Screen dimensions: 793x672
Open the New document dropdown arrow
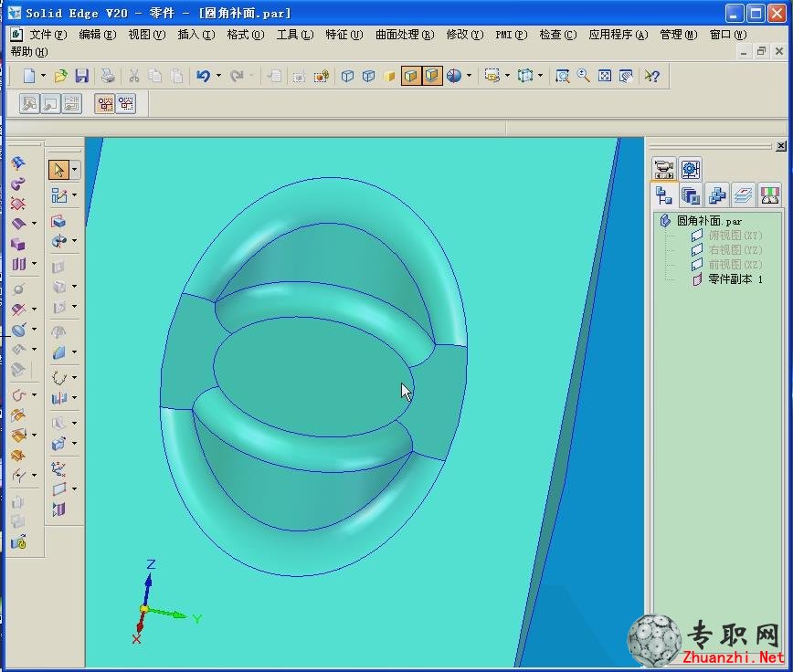click(43, 76)
